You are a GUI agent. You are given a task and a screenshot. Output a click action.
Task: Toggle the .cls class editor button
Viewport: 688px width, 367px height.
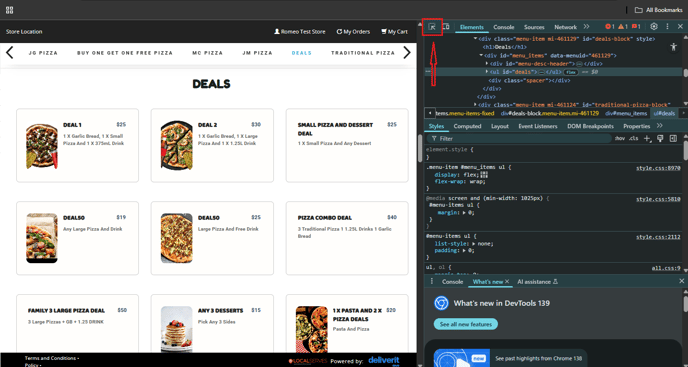pyautogui.click(x=634, y=138)
